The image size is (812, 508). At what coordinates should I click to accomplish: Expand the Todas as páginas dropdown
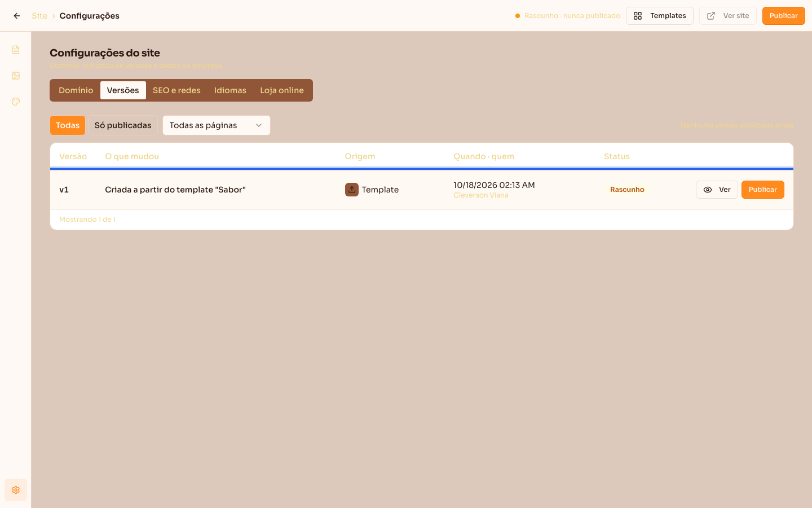[x=217, y=125]
